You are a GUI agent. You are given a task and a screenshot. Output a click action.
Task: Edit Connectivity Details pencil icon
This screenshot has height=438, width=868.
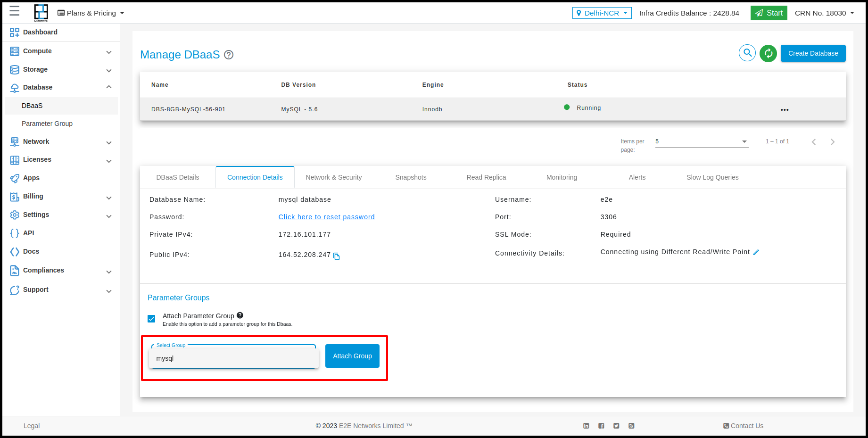756,252
